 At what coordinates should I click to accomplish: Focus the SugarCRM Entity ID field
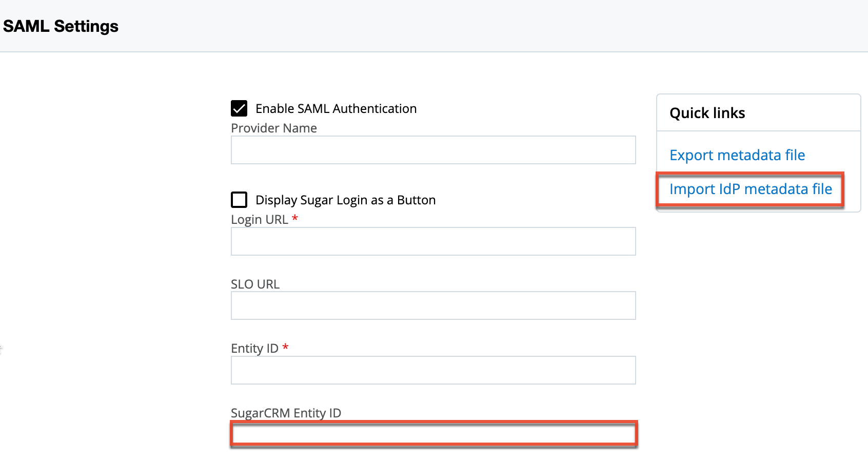click(x=433, y=434)
